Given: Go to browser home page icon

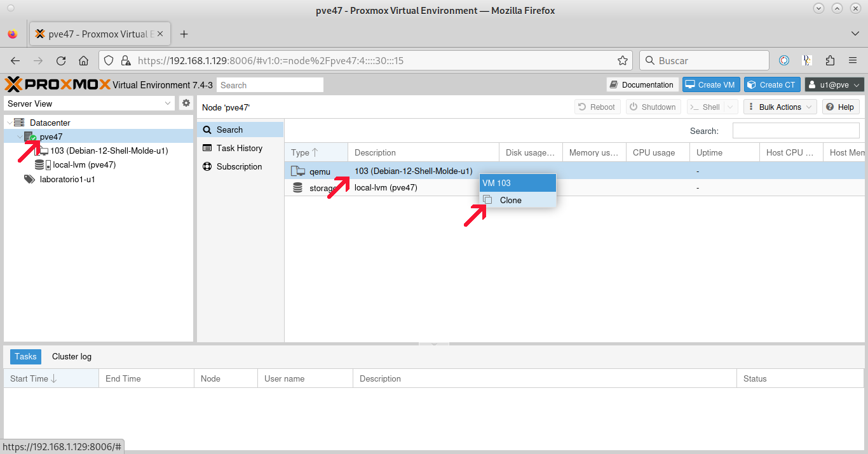Looking at the screenshot, I should pyautogui.click(x=83, y=61).
